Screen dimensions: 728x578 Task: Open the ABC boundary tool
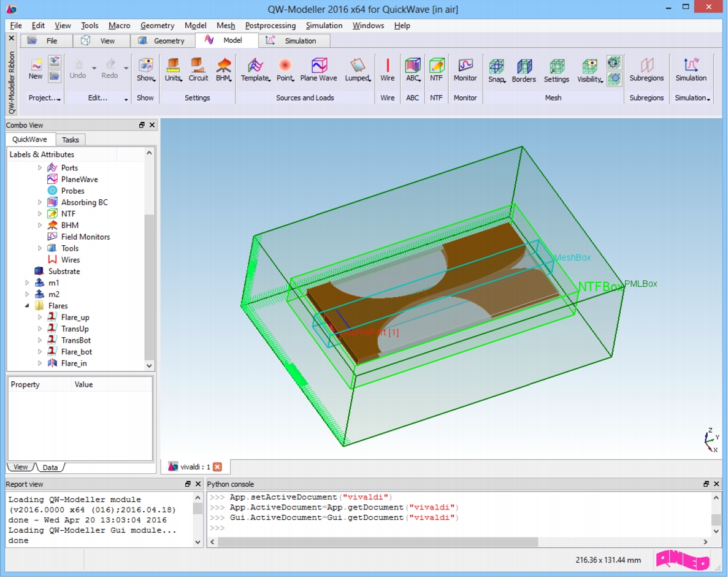(413, 70)
